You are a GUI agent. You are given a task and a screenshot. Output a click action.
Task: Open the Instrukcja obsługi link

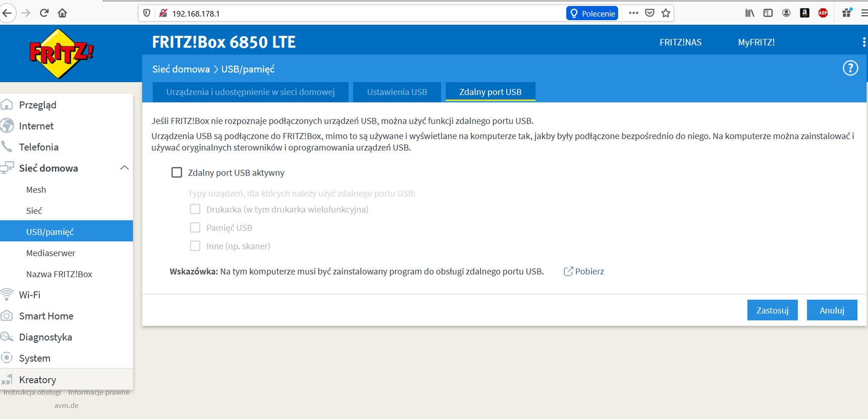[32, 392]
